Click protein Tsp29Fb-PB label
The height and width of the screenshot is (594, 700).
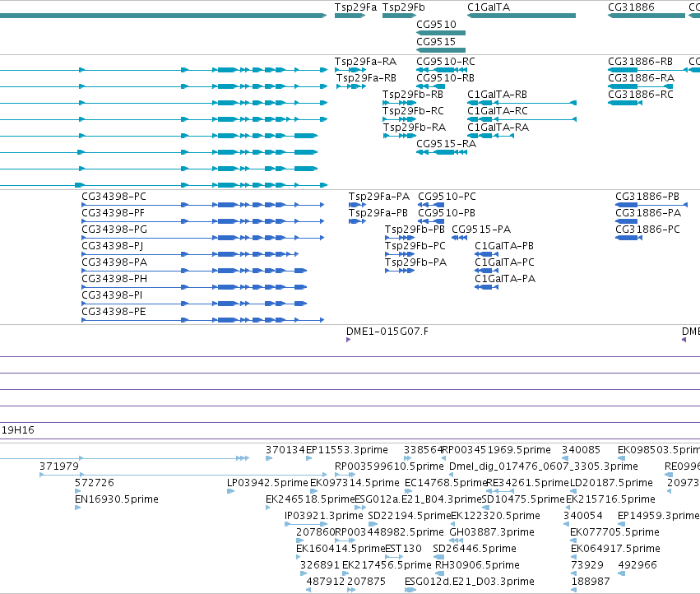415,230
